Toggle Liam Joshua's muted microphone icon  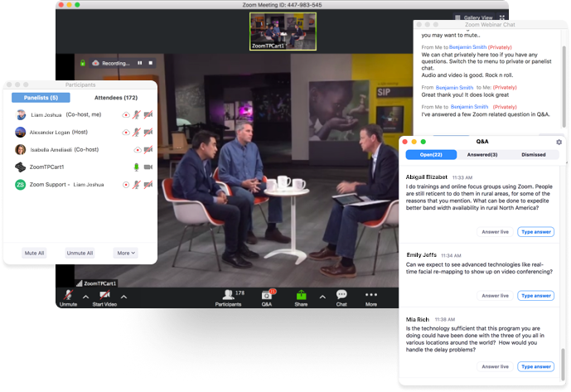(x=136, y=114)
